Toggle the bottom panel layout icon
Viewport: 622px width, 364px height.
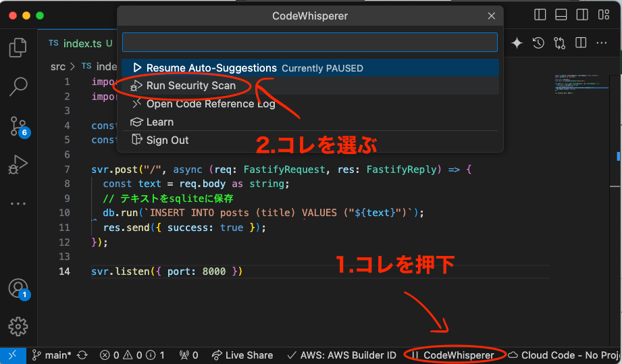click(561, 15)
